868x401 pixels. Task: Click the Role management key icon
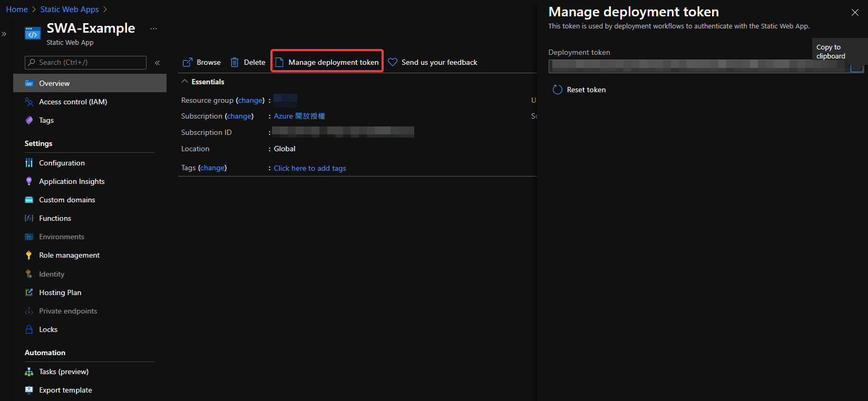coord(29,255)
